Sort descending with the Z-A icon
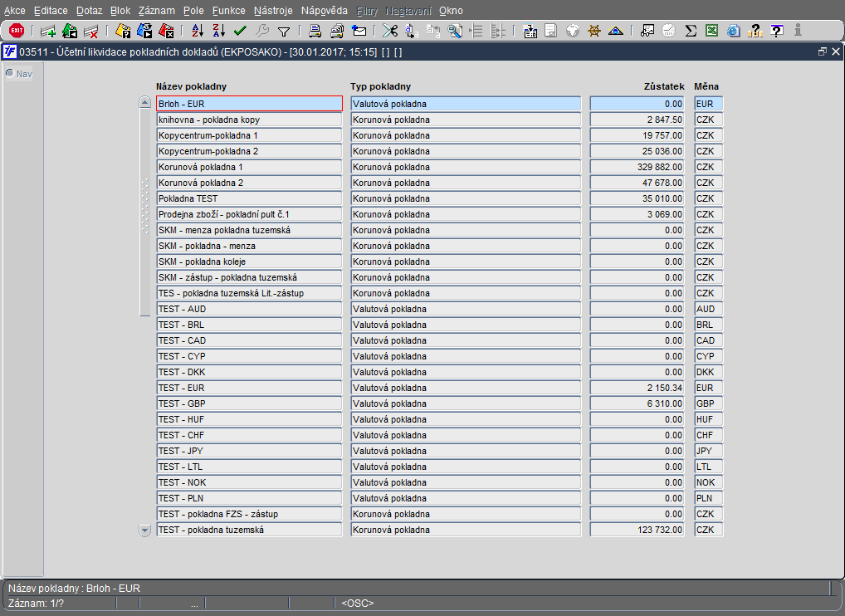 click(219, 31)
